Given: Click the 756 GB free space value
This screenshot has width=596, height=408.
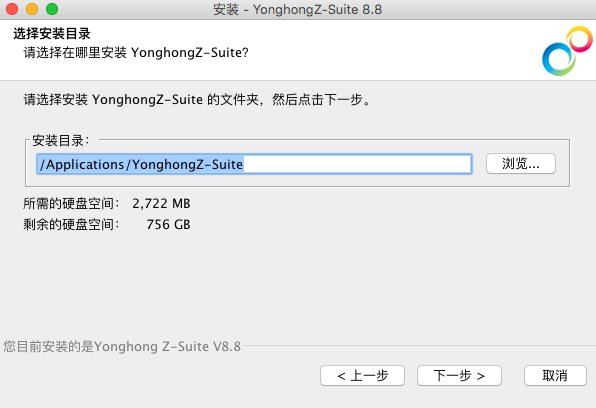Looking at the screenshot, I should (168, 224).
